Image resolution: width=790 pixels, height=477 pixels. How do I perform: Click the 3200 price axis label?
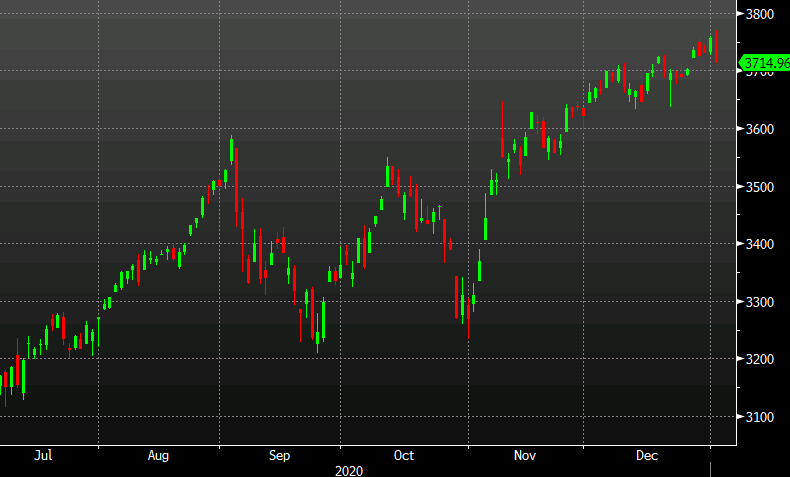coord(764,359)
